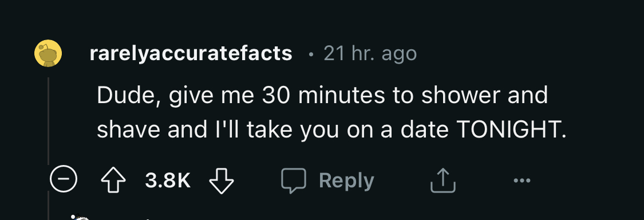The image size is (644, 220).
Task: Downvote the comment with the down arrow
Action: tap(222, 180)
